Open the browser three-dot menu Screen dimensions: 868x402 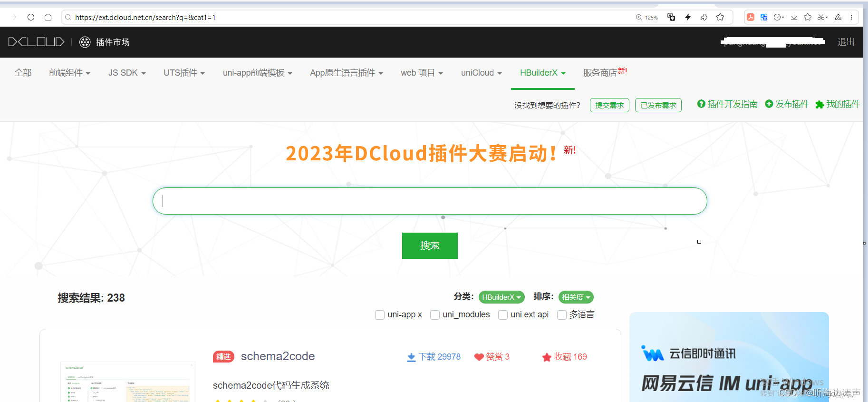851,17
